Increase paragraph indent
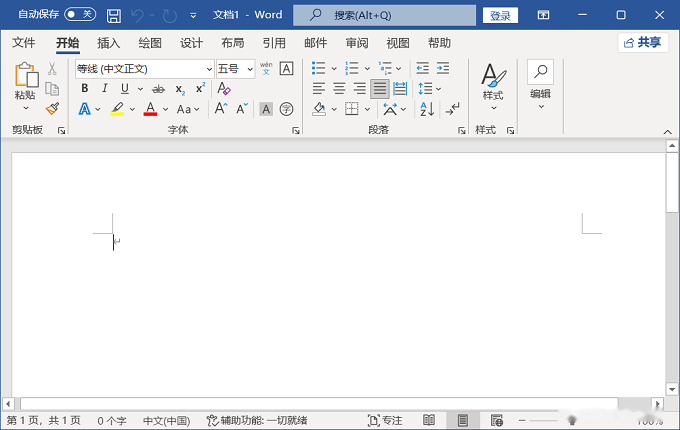The height and width of the screenshot is (430, 680). pyautogui.click(x=443, y=68)
